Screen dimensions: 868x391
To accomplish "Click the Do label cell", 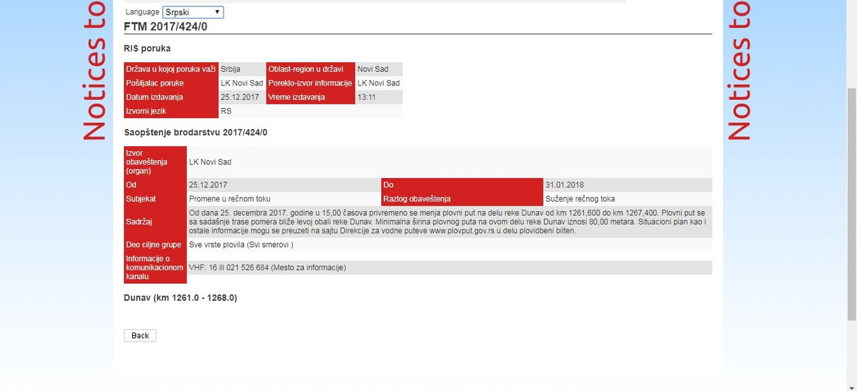I will [462, 185].
